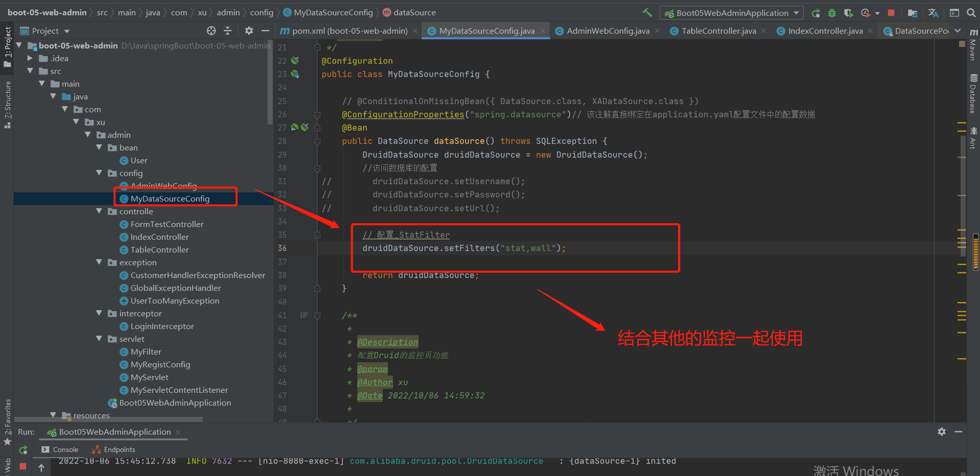Switch to TableController.java tab
Viewport: 980px width, 476px height.
(x=719, y=31)
